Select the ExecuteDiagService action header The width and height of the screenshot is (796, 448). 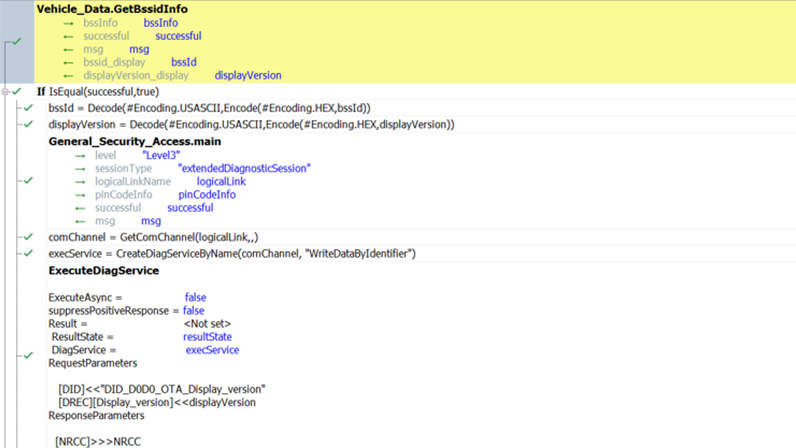[x=103, y=271]
